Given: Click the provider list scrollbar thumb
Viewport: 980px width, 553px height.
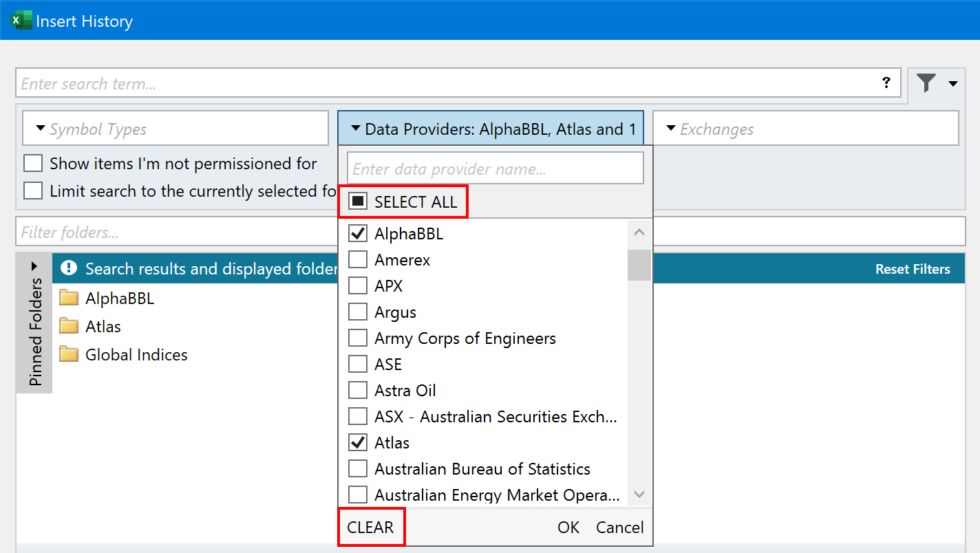Looking at the screenshot, I should 639,265.
